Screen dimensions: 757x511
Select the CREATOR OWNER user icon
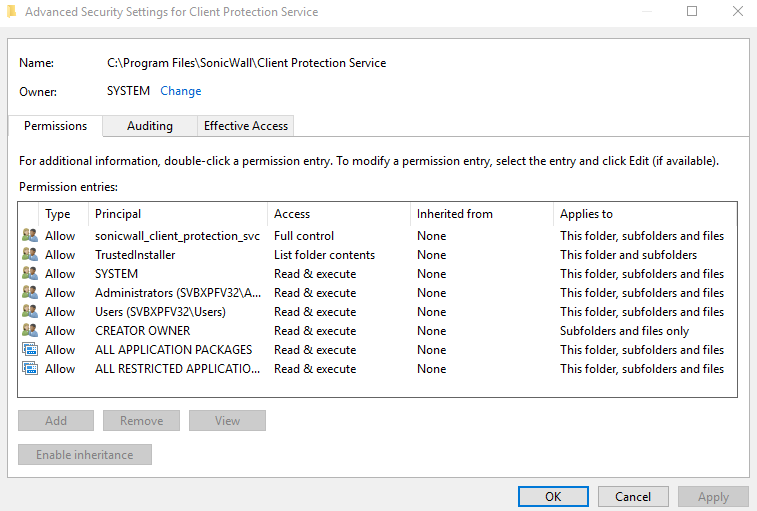click(x=29, y=331)
